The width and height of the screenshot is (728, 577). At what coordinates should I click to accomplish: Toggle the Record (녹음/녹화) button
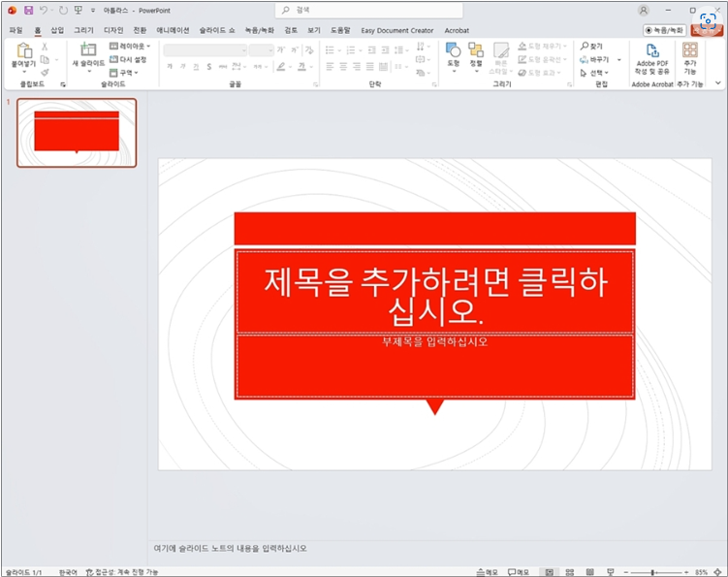click(x=663, y=30)
